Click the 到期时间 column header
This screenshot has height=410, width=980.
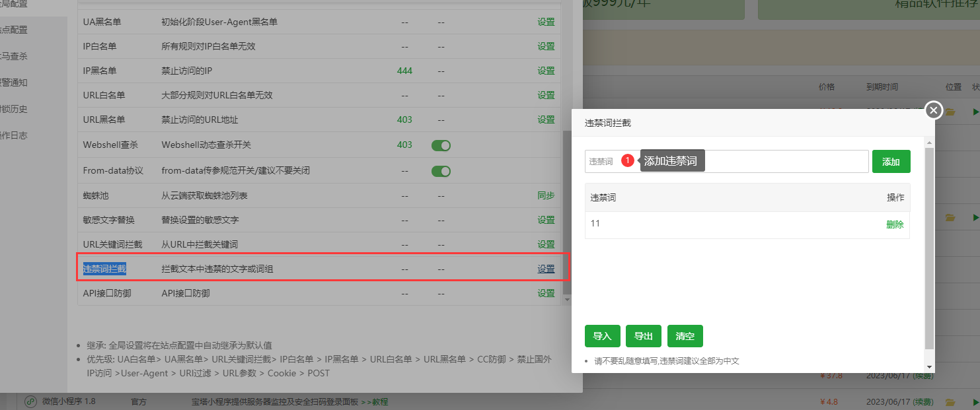(882, 87)
